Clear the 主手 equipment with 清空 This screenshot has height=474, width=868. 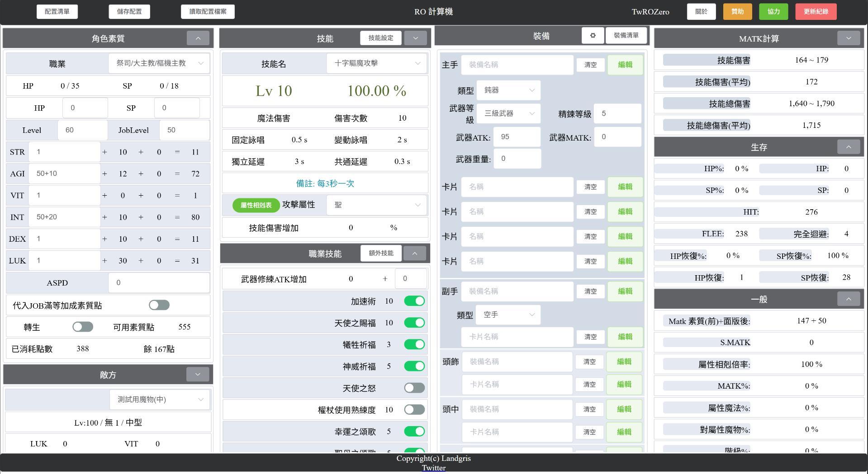(590, 65)
